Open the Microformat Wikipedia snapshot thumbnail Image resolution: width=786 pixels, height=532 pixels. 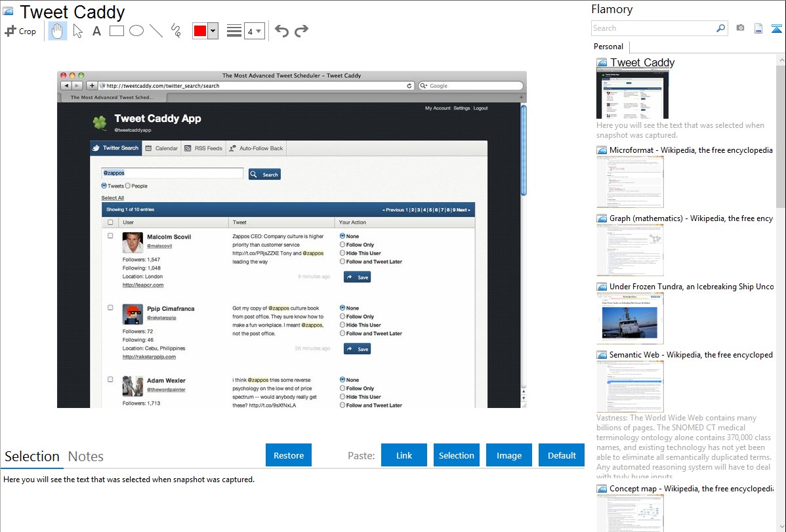tap(630, 182)
